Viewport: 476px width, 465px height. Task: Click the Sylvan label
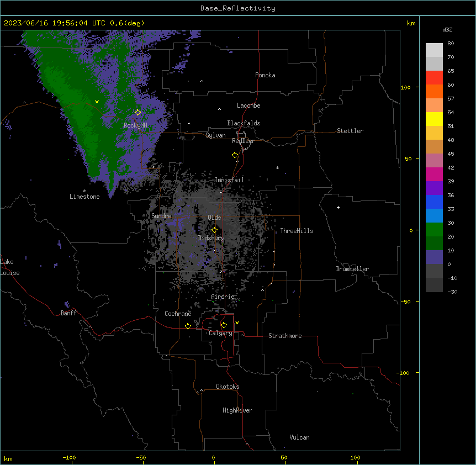click(215, 135)
